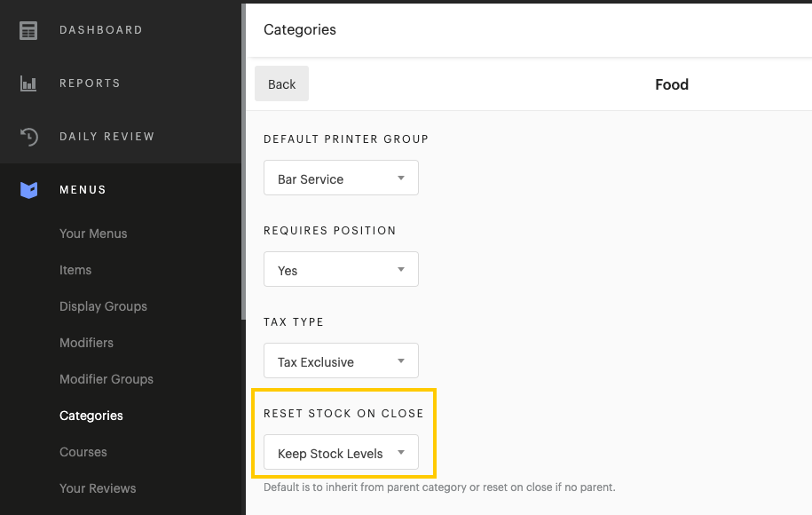Click the Reports bar chart icon
This screenshot has width=812, height=515.
coord(29,83)
